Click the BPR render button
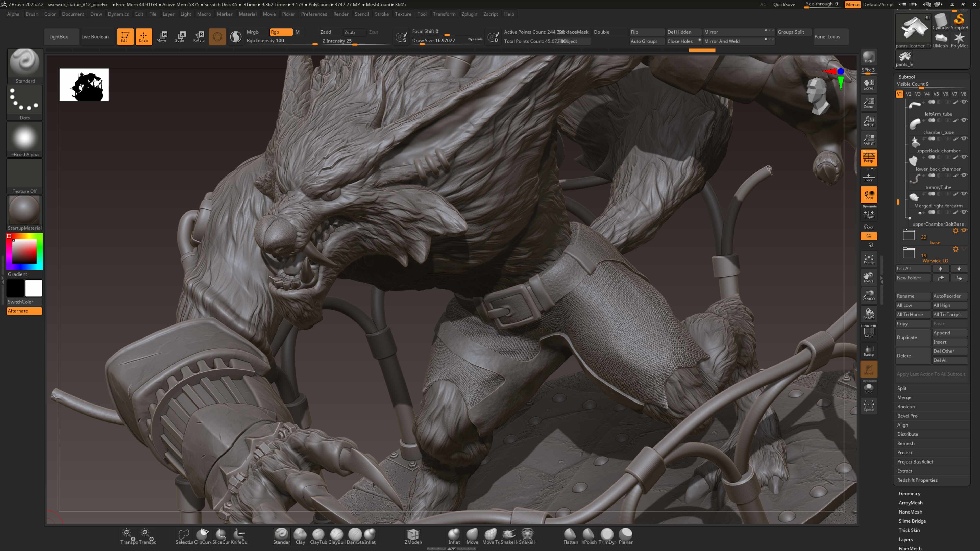 tap(868, 57)
